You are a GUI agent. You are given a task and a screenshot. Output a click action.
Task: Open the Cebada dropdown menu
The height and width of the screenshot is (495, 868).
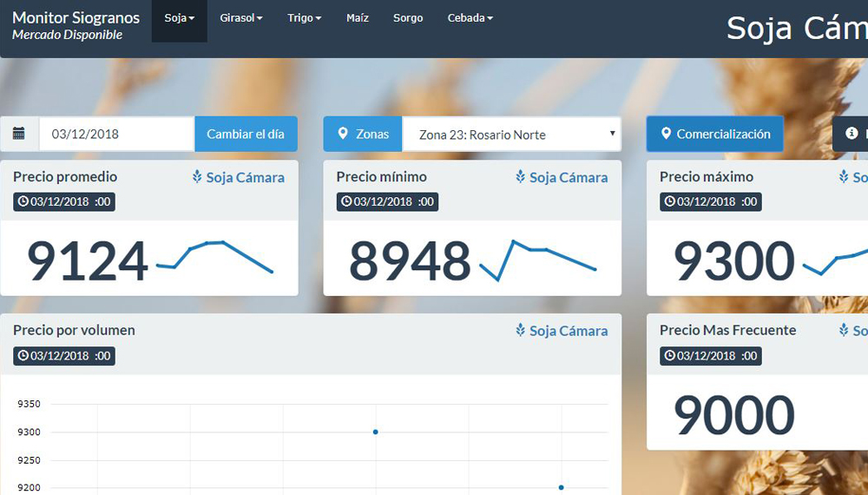tap(470, 18)
